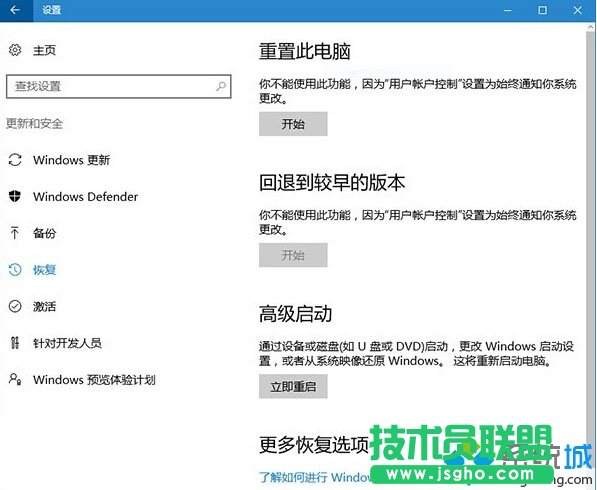The width and height of the screenshot is (597, 490).
Task: Select the 恢复 recovery section
Action: point(45,270)
